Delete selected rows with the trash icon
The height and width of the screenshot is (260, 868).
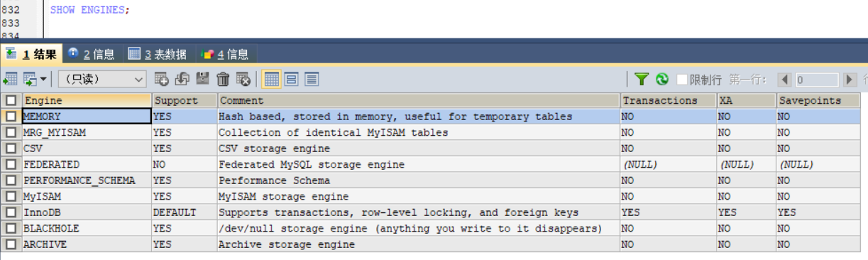(x=223, y=79)
